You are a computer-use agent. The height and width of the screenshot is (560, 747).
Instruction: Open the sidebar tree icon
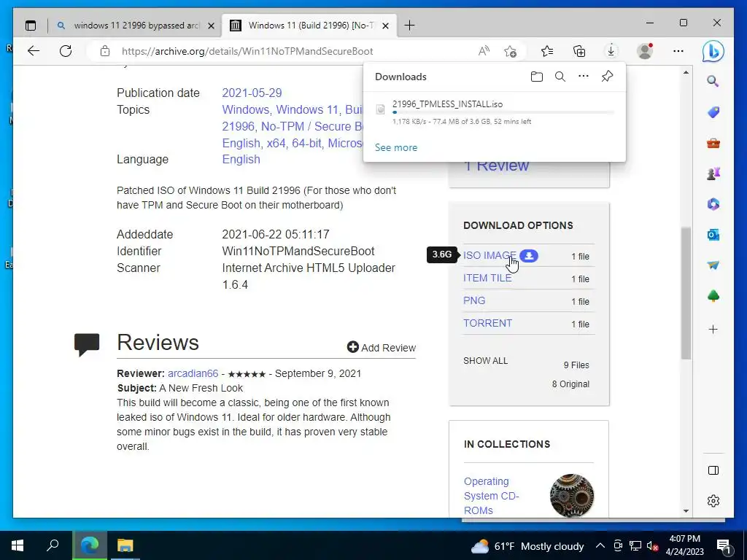click(x=713, y=296)
